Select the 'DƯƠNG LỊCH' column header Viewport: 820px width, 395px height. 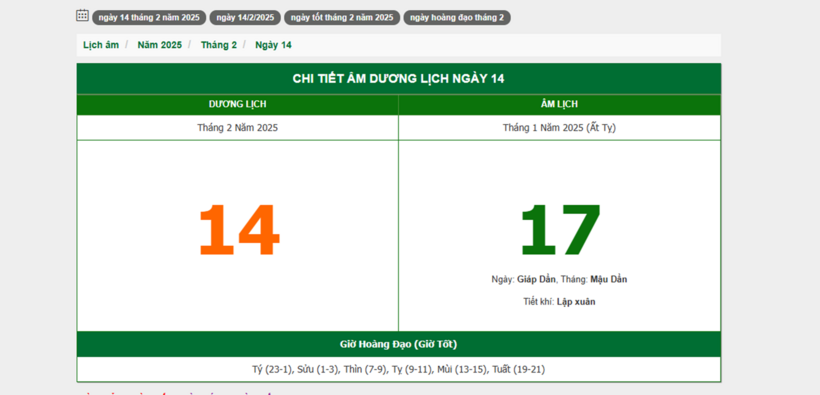[237, 105]
